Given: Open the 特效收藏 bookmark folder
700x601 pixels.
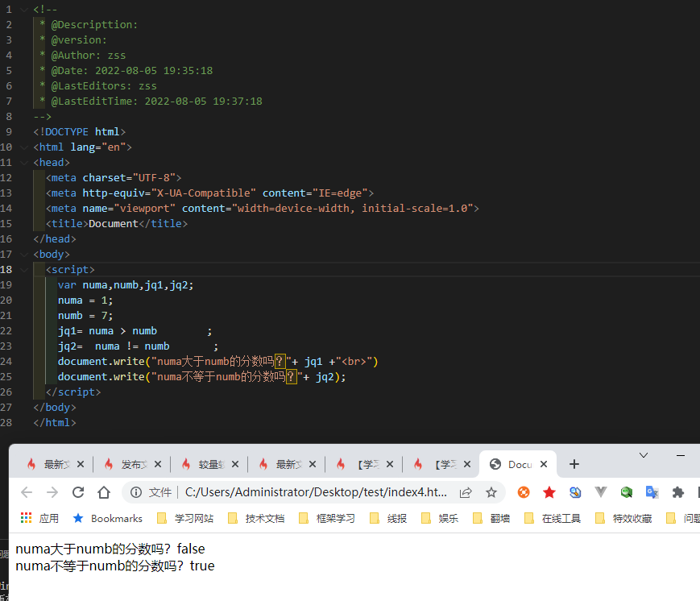Looking at the screenshot, I should point(623,518).
